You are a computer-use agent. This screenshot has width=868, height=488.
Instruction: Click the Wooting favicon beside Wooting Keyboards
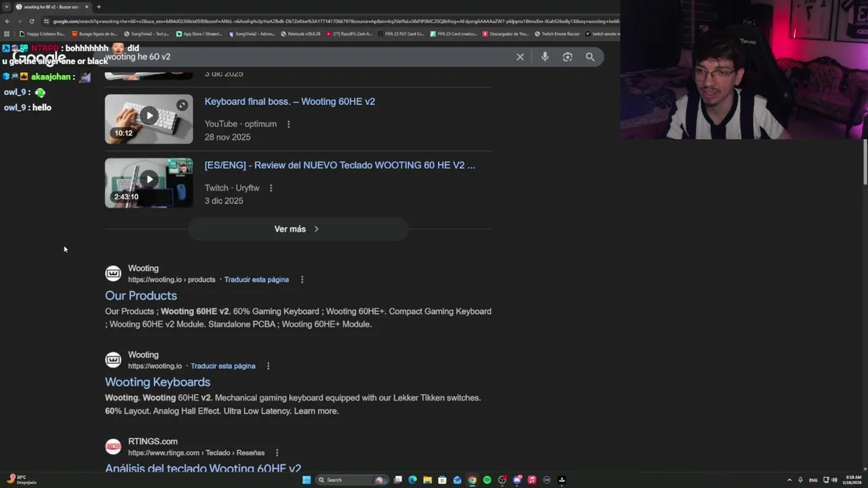[x=113, y=360]
